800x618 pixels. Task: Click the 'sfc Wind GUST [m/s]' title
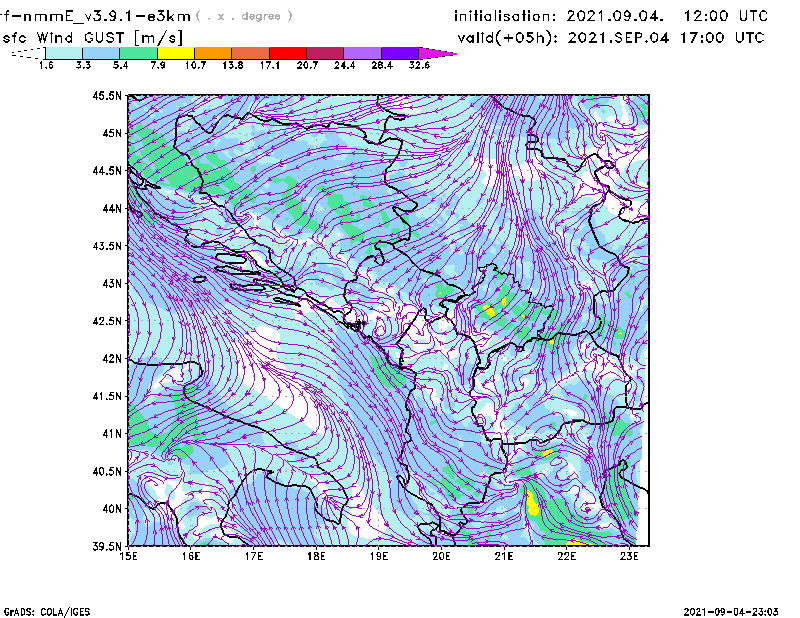[93, 38]
